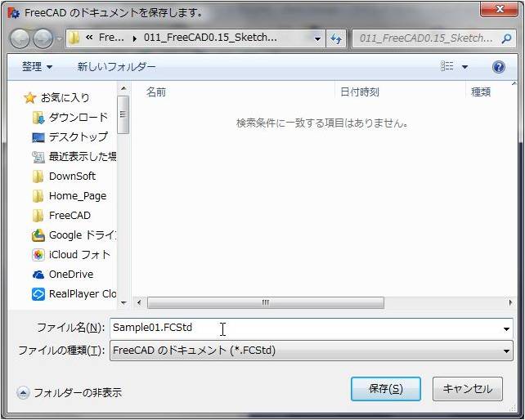Open 最近表示した場所 recent places entry
Image resolution: width=525 pixels, height=420 pixels.
(83, 157)
